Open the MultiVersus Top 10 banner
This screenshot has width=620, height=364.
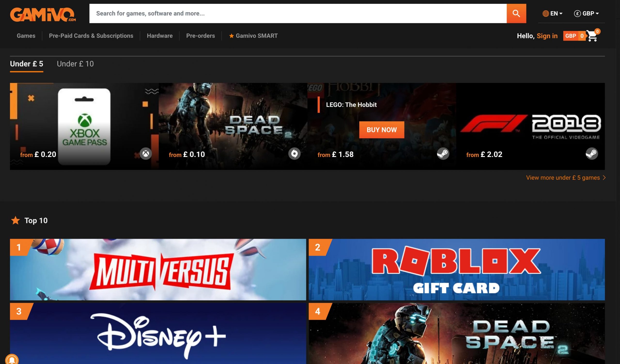(x=158, y=270)
